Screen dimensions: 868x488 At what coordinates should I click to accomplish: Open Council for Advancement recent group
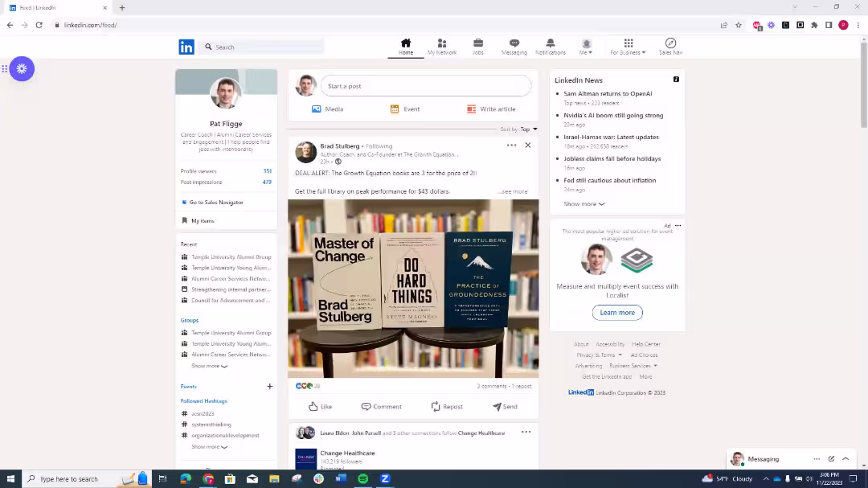[231, 300]
